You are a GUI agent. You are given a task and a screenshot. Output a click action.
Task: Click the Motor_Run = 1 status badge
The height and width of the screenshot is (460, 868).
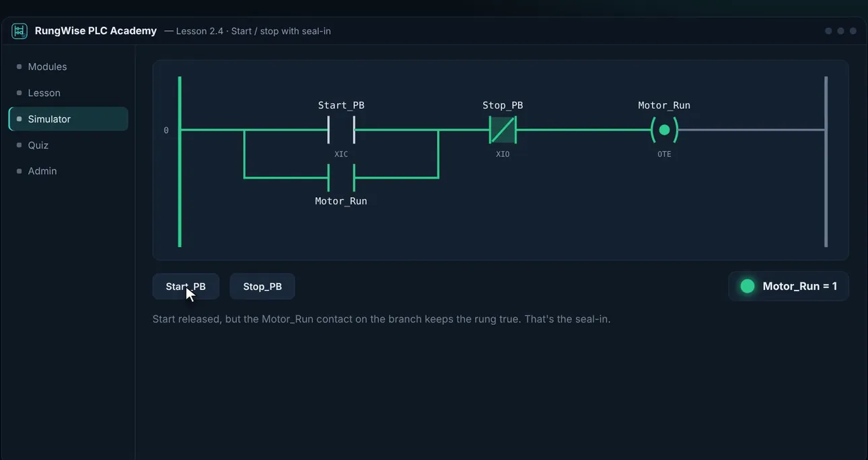tap(789, 286)
